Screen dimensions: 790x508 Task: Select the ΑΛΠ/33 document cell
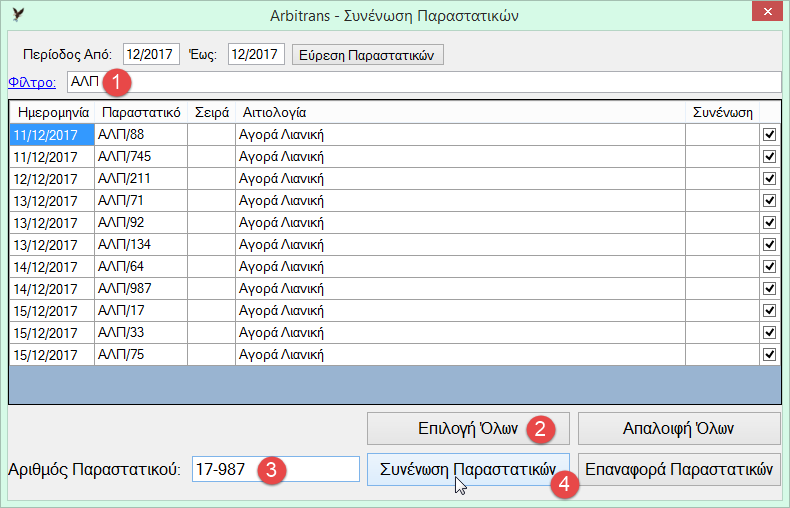(x=141, y=333)
